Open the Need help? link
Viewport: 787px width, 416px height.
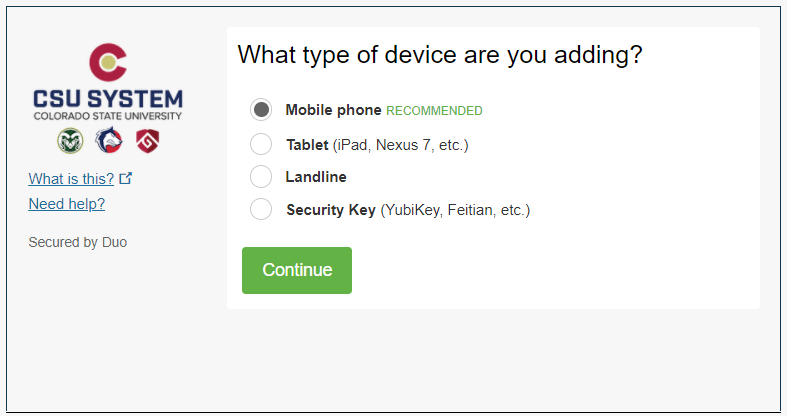tap(67, 204)
